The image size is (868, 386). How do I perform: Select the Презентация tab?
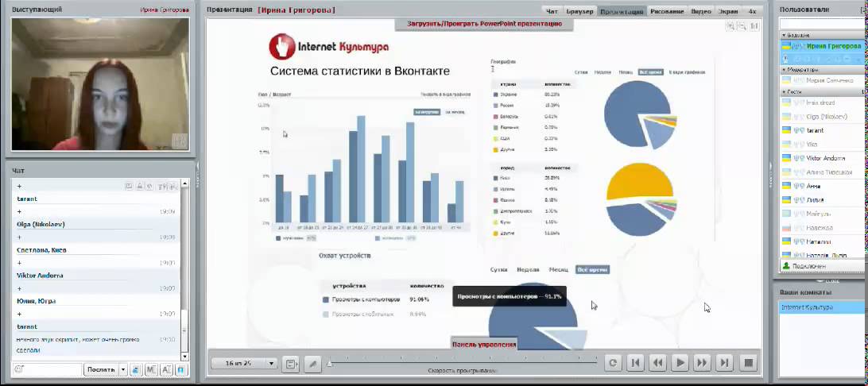tap(622, 11)
